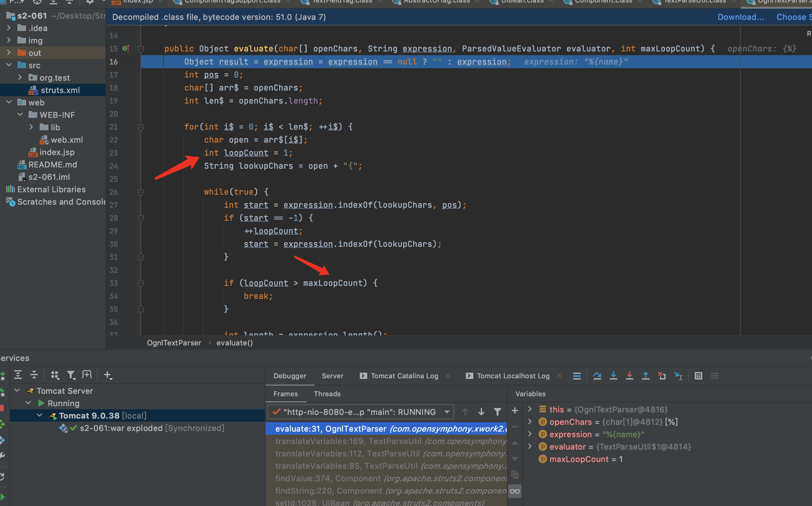Switch to the Threads tab
The width and height of the screenshot is (812, 506).
coord(327,394)
